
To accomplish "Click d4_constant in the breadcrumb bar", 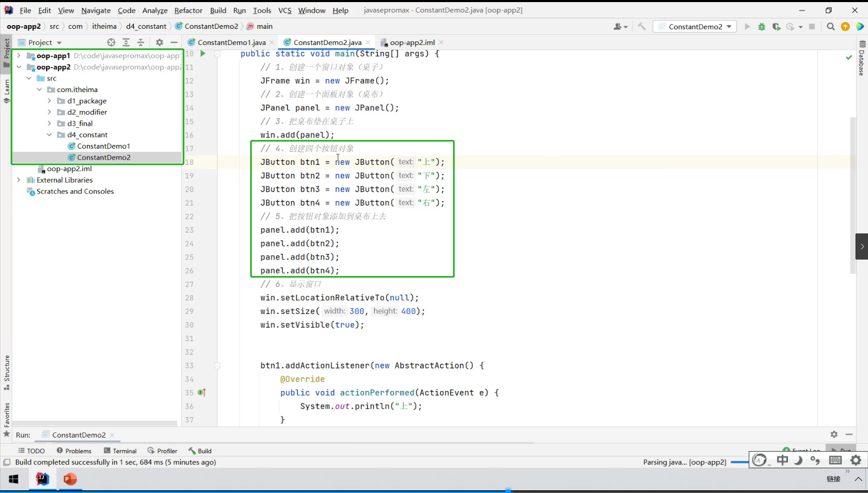I will 146,26.
